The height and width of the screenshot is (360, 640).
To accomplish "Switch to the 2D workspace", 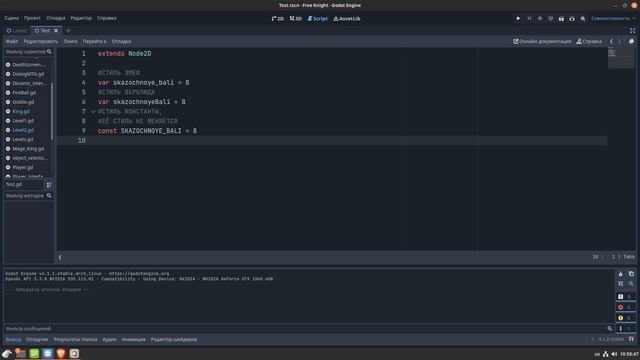I will pyautogui.click(x=278, y=18).
